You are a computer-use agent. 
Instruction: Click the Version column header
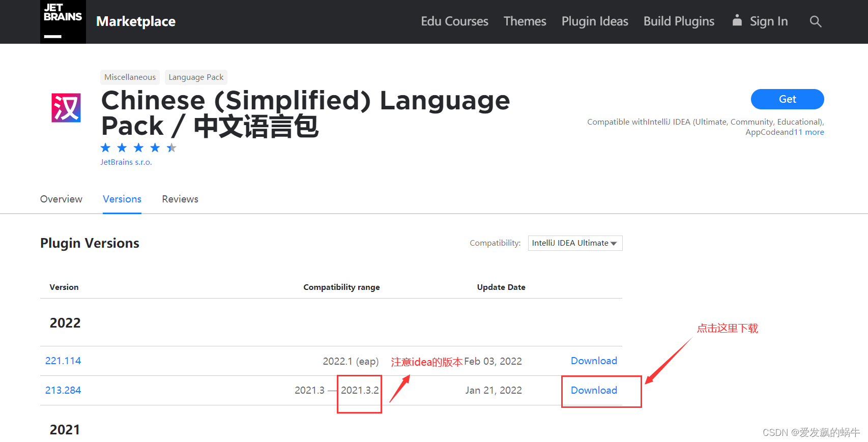click(64, 287)
